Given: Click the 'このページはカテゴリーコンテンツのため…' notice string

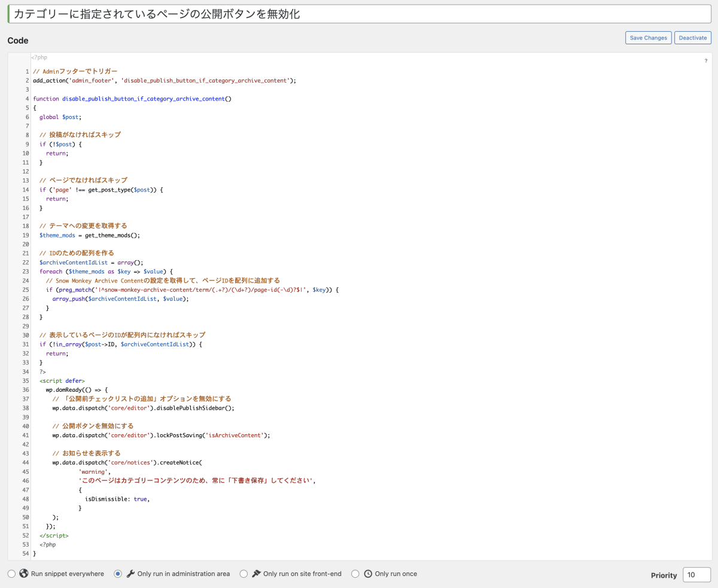Looking at the screenshot, I should pos(197,480).
